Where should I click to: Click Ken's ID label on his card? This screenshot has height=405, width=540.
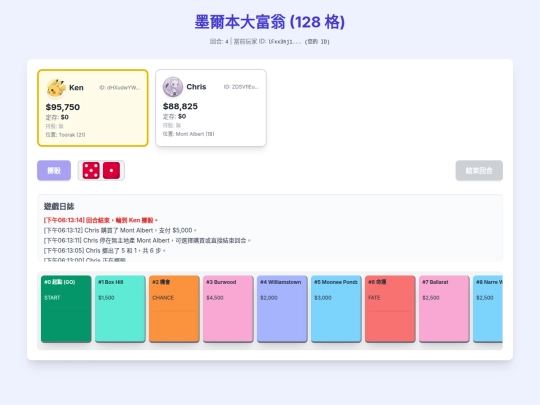click(120, 87)
